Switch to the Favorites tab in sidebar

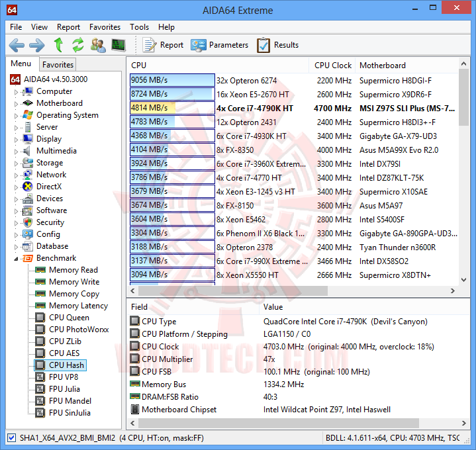tap(58, 65)
